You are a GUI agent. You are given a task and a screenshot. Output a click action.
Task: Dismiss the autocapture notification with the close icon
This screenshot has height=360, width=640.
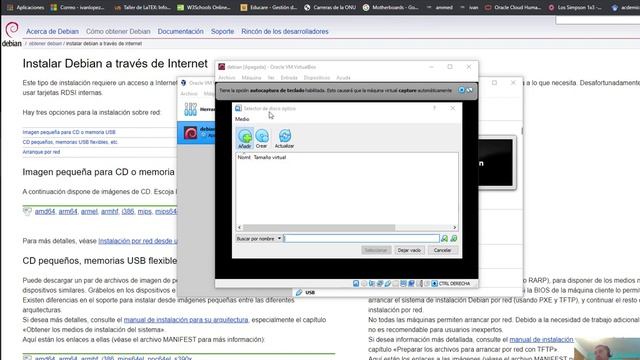pyautogui.click(x=462, y=90)
